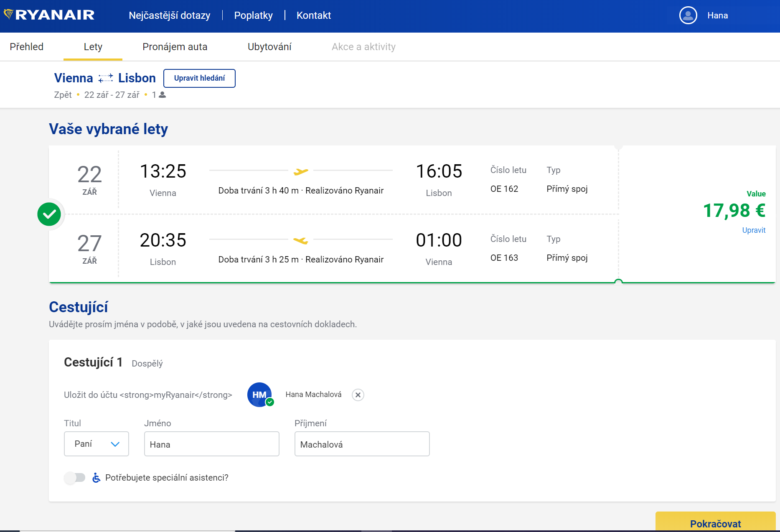Click the green selected-flights checkmark

coord(49,214)
